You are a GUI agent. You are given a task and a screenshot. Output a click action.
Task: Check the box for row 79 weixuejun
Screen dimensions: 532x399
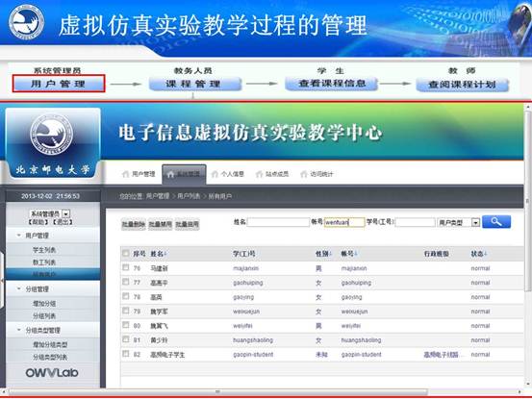[125, 311]
